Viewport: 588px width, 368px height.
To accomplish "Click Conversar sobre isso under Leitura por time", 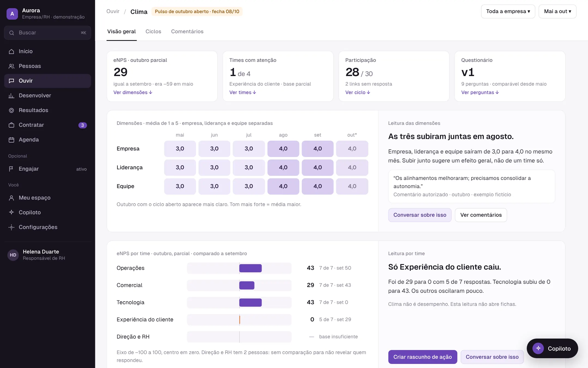I will (492, 357).
